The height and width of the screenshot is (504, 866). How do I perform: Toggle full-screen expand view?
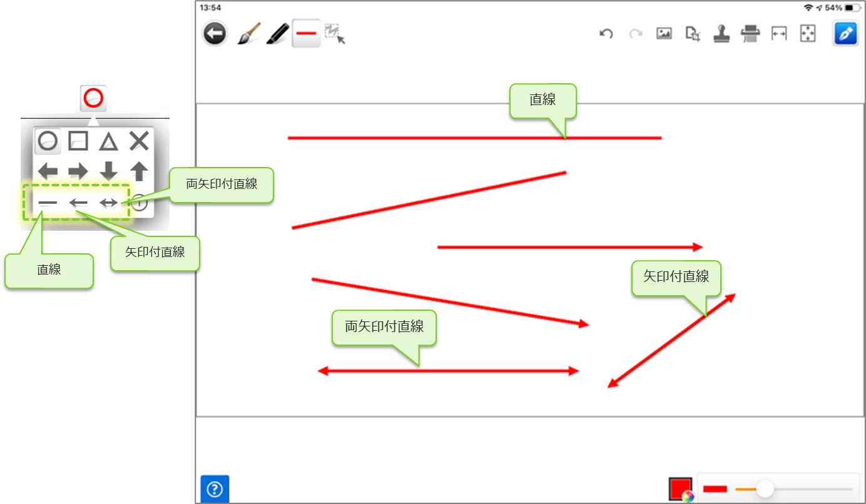point(808,34)
